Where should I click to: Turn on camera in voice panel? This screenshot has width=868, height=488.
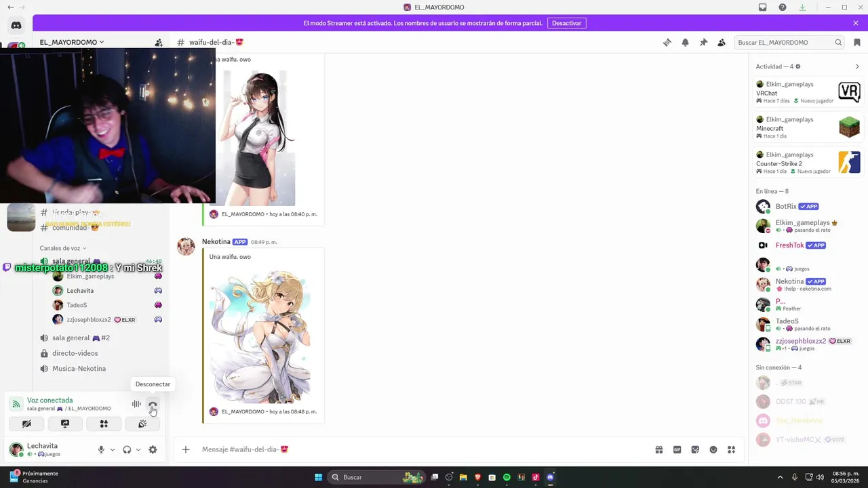point(26,424)
